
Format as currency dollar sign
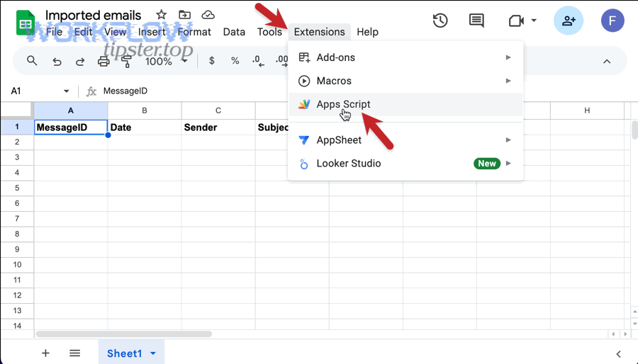211,61
